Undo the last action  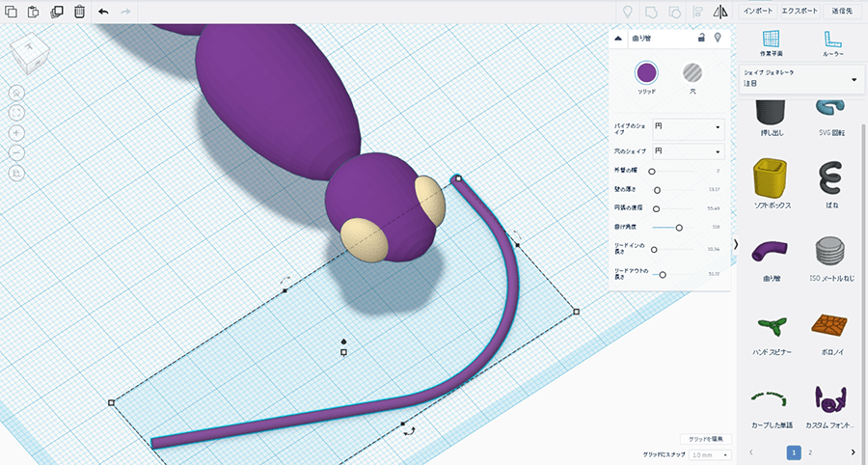[103, 12]
